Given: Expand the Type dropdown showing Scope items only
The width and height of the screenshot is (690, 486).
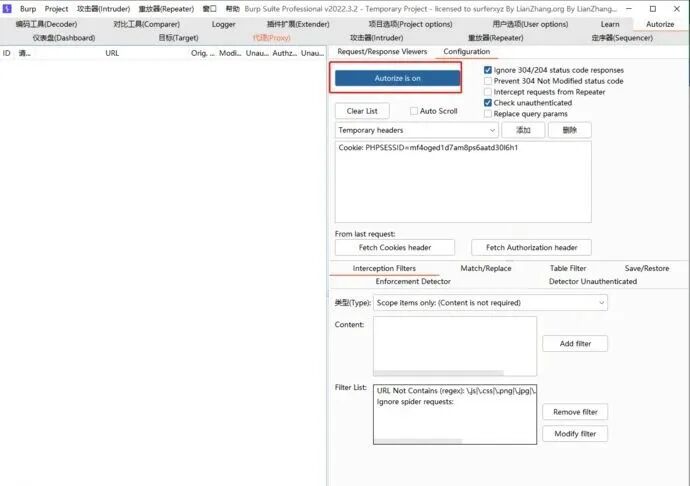Looking at the screenshot, I should coord(490,303).
